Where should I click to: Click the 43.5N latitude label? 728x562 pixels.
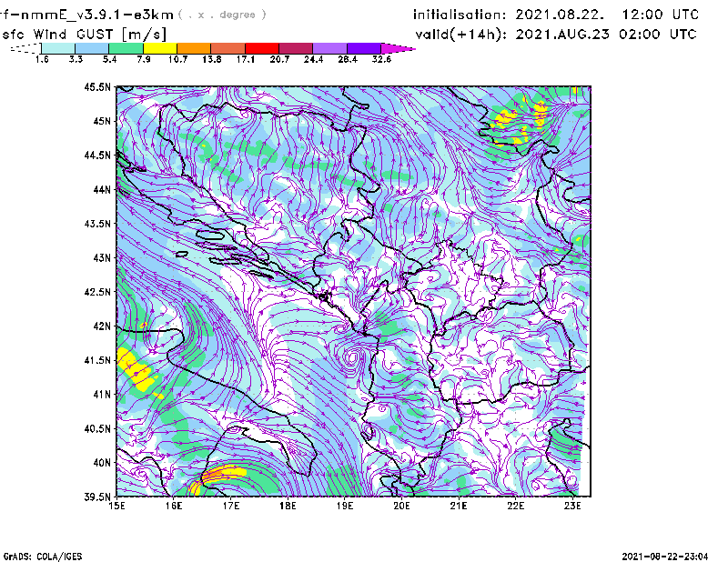click(97, 224)
